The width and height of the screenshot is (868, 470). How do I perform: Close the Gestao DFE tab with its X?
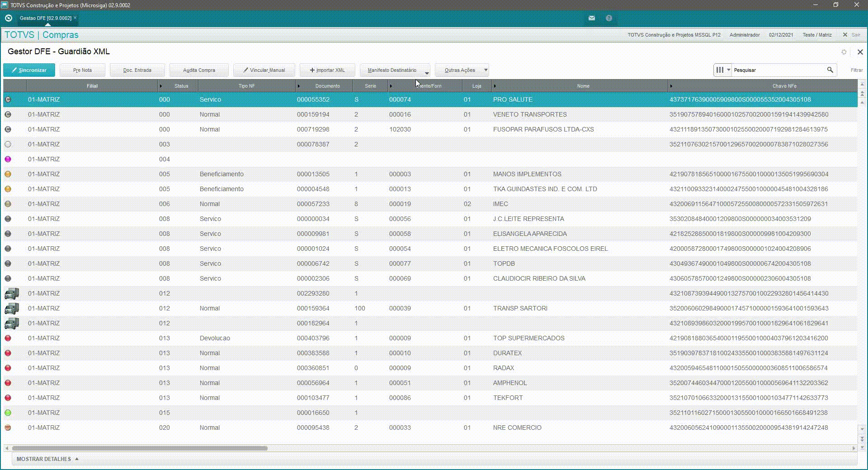click(x=75, y=18)
